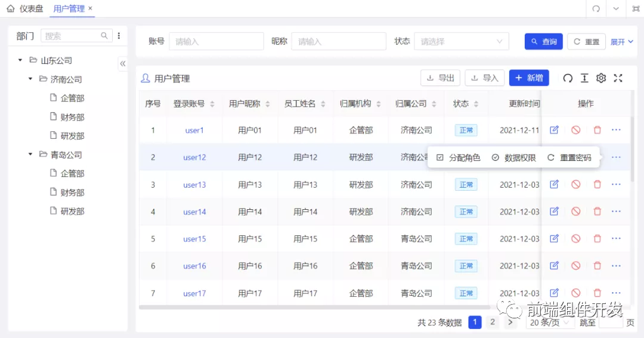The height and width of the screenshot is (338, 644).
Task: Edit user17 row with pencil icon
Action: click(x=554, y=293)
